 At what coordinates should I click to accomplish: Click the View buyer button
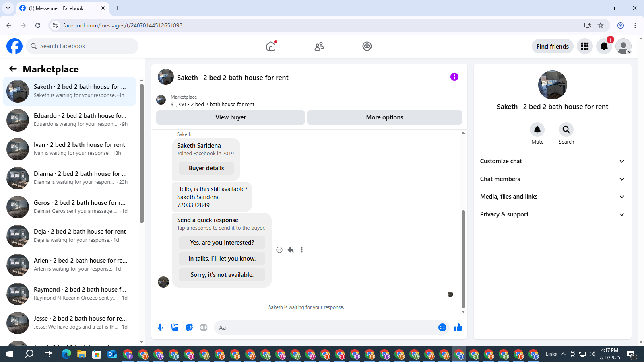pos(231,117)
